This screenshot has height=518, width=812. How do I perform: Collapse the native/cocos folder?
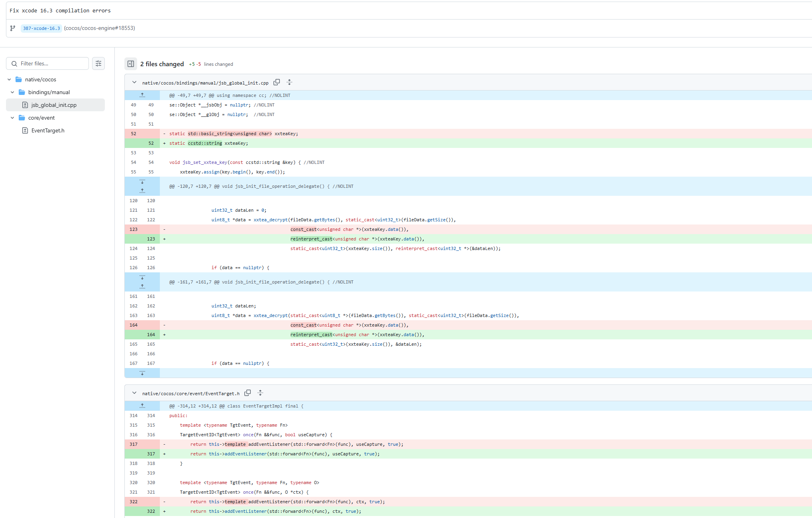(9, 79)
